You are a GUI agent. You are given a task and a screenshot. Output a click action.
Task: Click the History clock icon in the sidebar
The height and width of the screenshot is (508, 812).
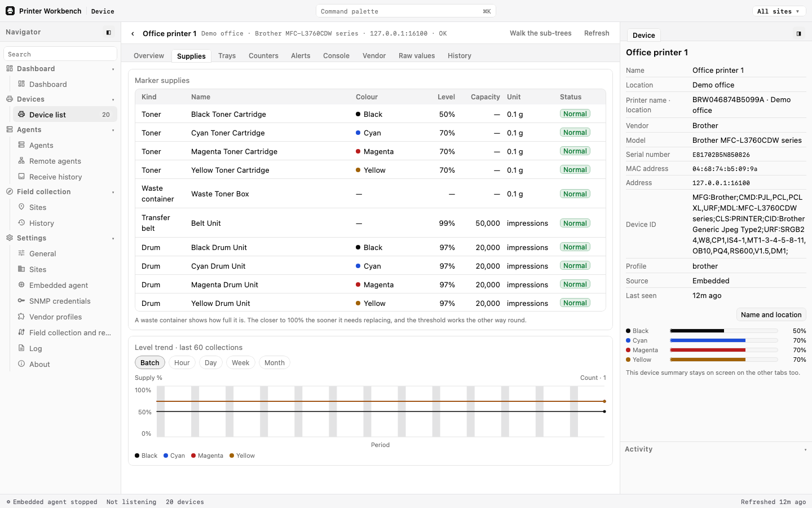(21, 223)
